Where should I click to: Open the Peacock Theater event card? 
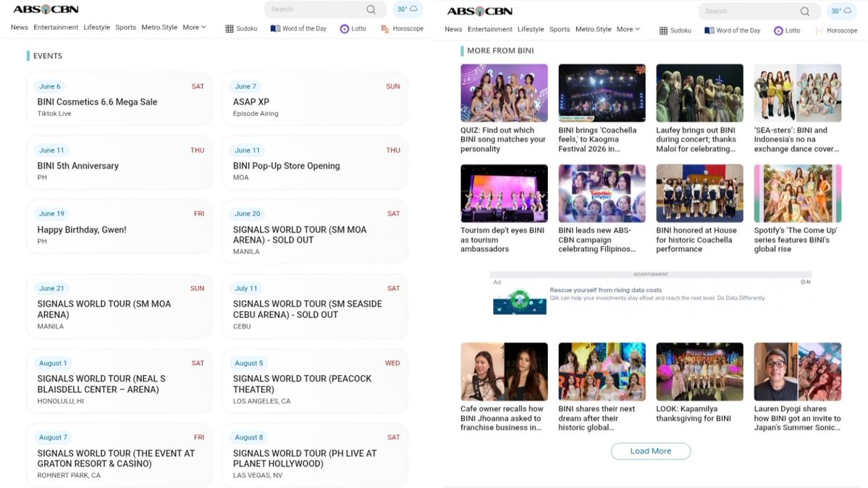click(314, 381)
